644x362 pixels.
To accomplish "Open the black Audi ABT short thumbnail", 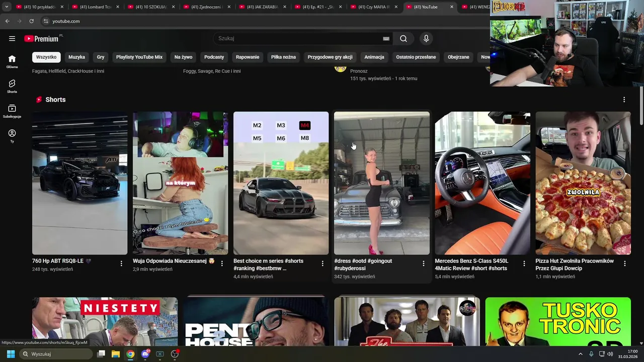I will pyautogui.click(x=79, y=183).
